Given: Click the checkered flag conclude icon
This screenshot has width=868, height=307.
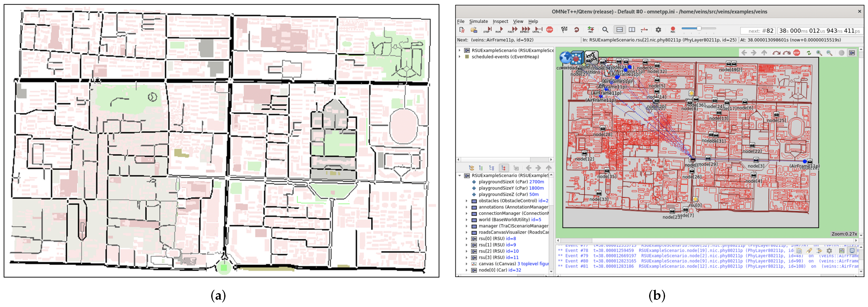Looking at the screenshot, I should pos(564,30).
